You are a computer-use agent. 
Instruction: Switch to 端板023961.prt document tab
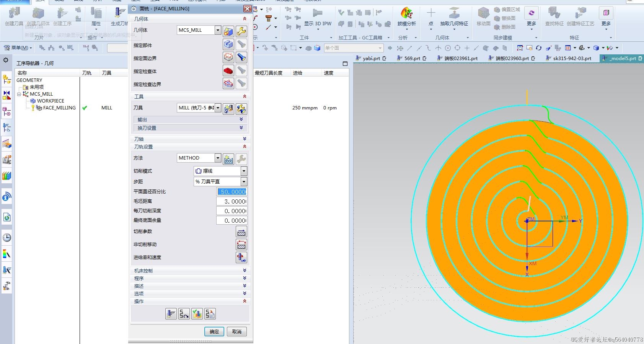pyautogui.click(x=457, y=58)
